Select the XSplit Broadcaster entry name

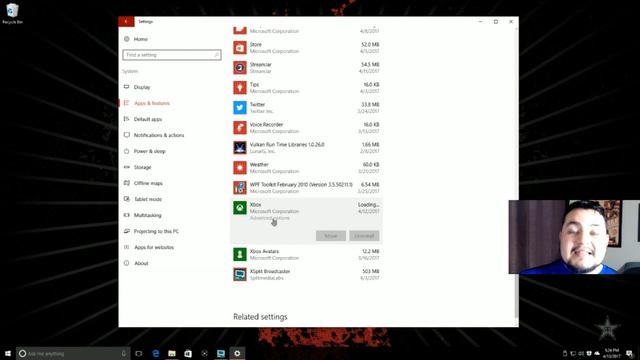[270, 271]
